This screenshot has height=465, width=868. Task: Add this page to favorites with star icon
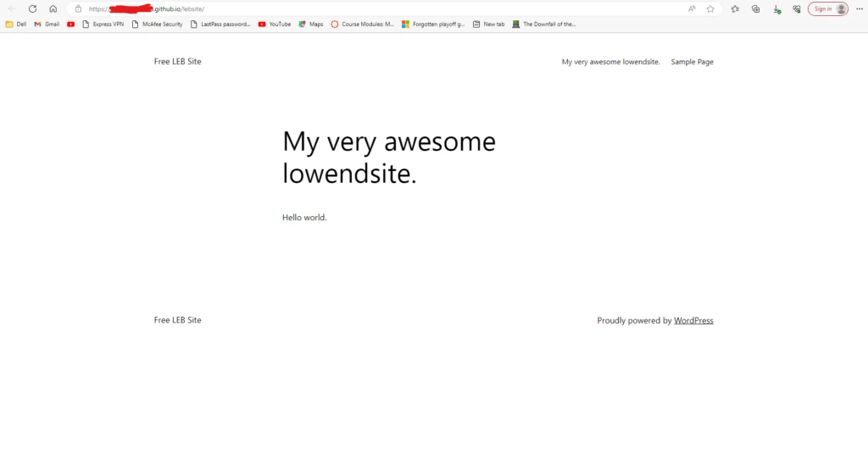[x=710, y=8]
